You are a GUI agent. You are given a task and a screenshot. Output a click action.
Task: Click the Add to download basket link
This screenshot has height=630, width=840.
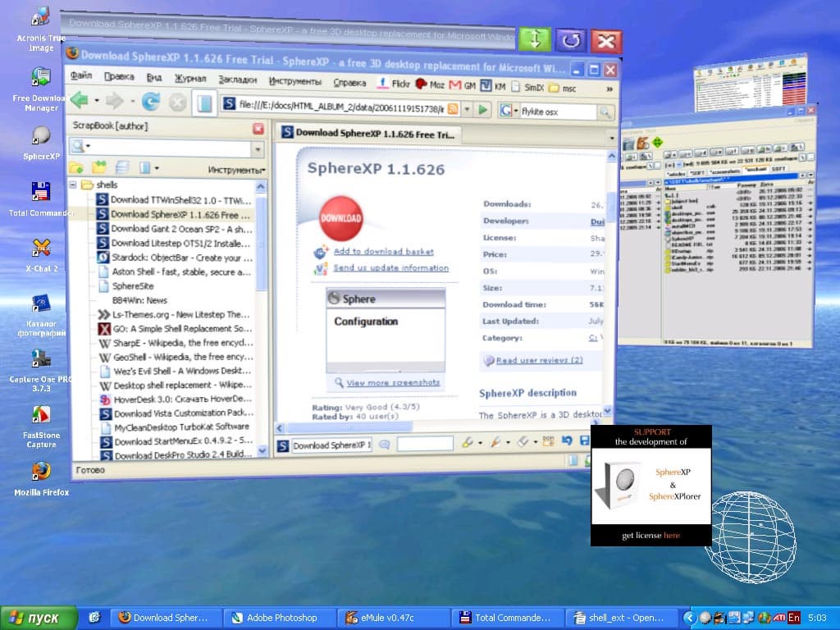(x=384, y=251)
